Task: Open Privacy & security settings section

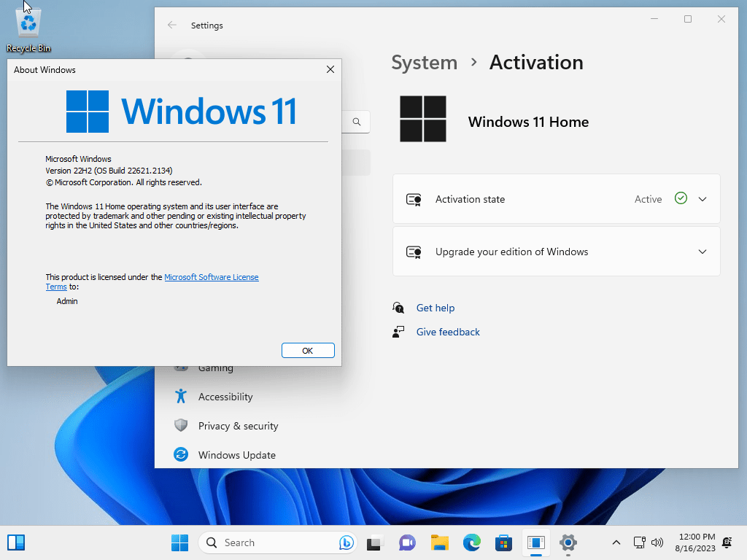Action: coord(239,426)
